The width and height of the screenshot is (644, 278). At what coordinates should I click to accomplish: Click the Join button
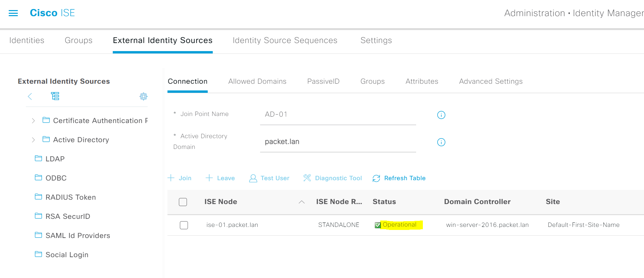[180, 178]
